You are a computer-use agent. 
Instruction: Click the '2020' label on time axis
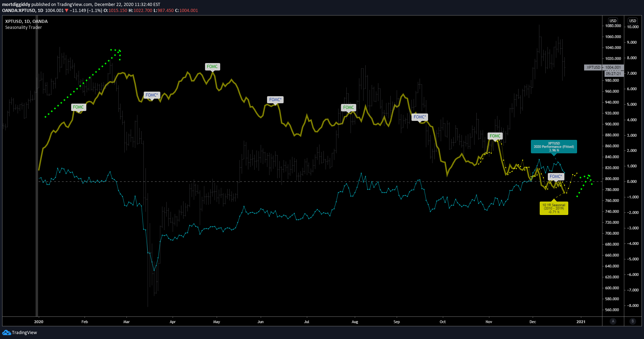pyautogui.click(x=39, y=322)
